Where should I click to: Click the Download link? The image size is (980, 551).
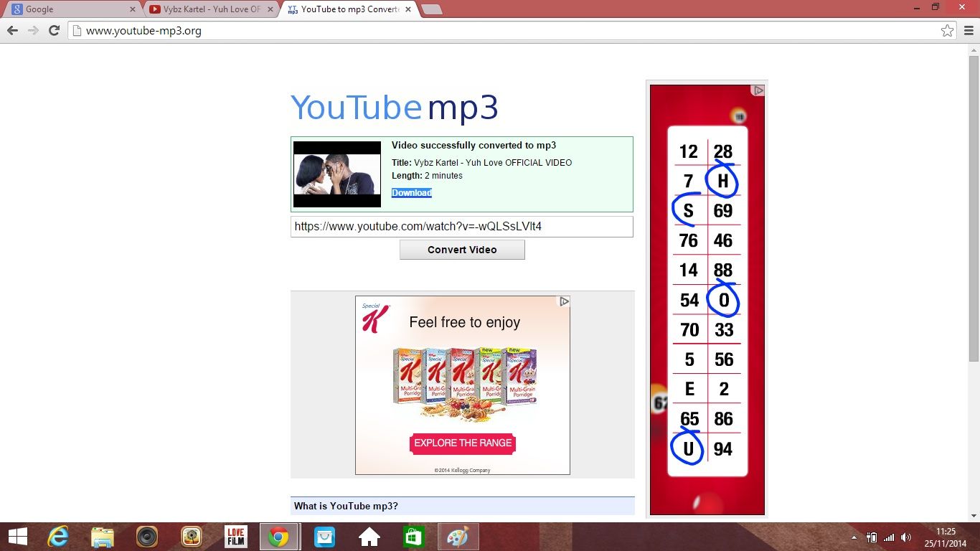pos(412,193)
